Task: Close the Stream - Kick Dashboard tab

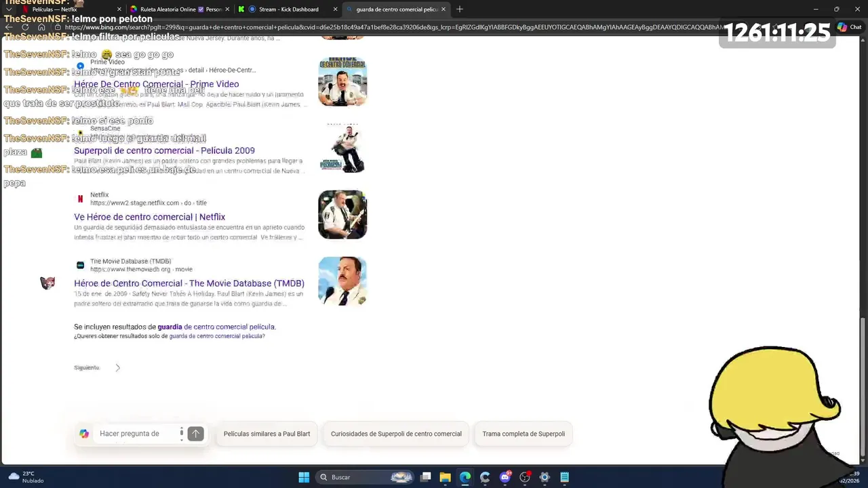Action: coord(335,9)
